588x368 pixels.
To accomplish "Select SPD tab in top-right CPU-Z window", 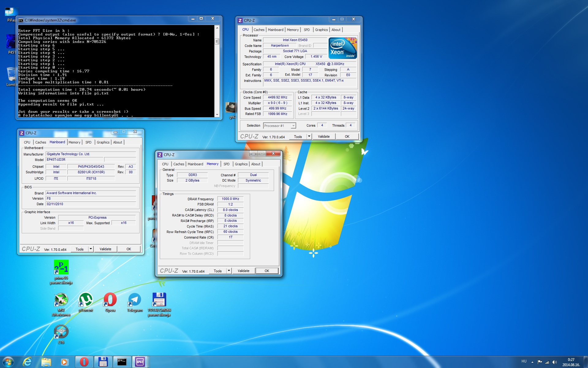I will (307, 30).
